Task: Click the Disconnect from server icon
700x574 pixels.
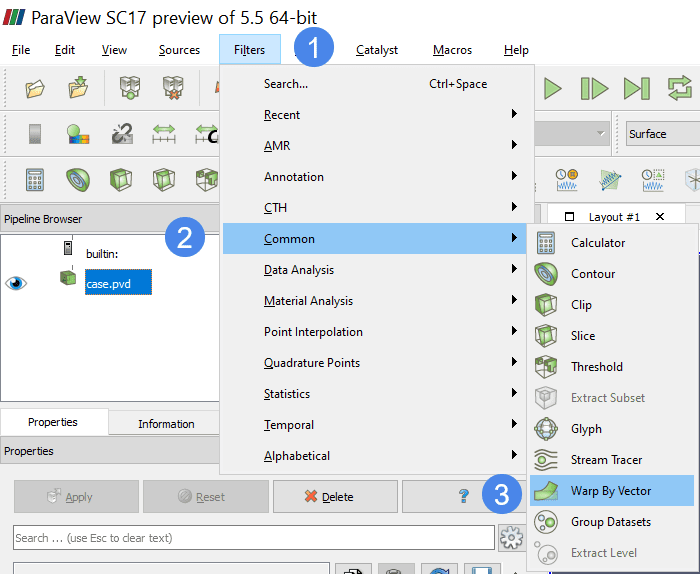Action: [173, 89]
